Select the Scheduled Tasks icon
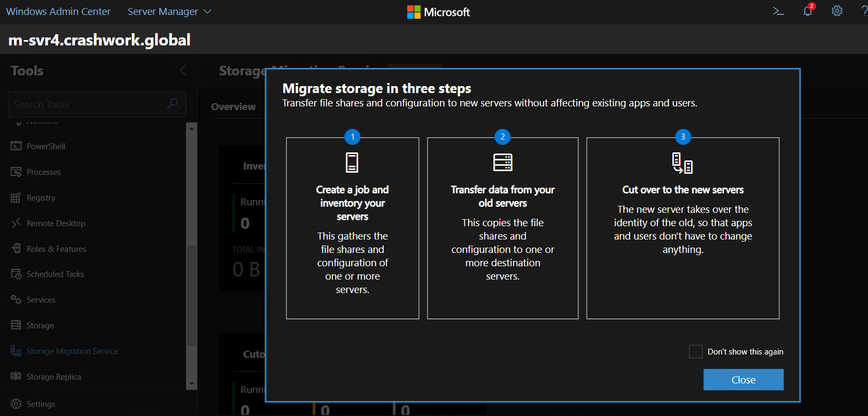The width and height of the screenshot is (868, 416). click(16, 274)
